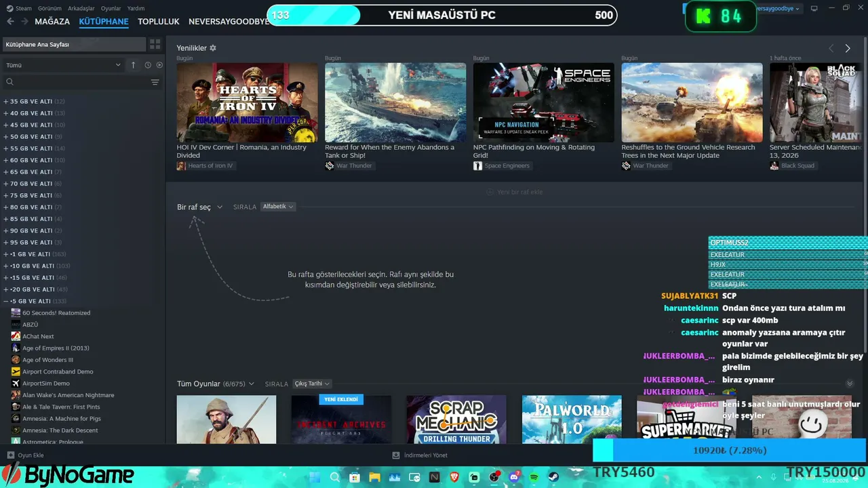Click Kütüphane Ana Sayfası button
The width and height of the screenshot is (868, 488).
tap(73, 44)
